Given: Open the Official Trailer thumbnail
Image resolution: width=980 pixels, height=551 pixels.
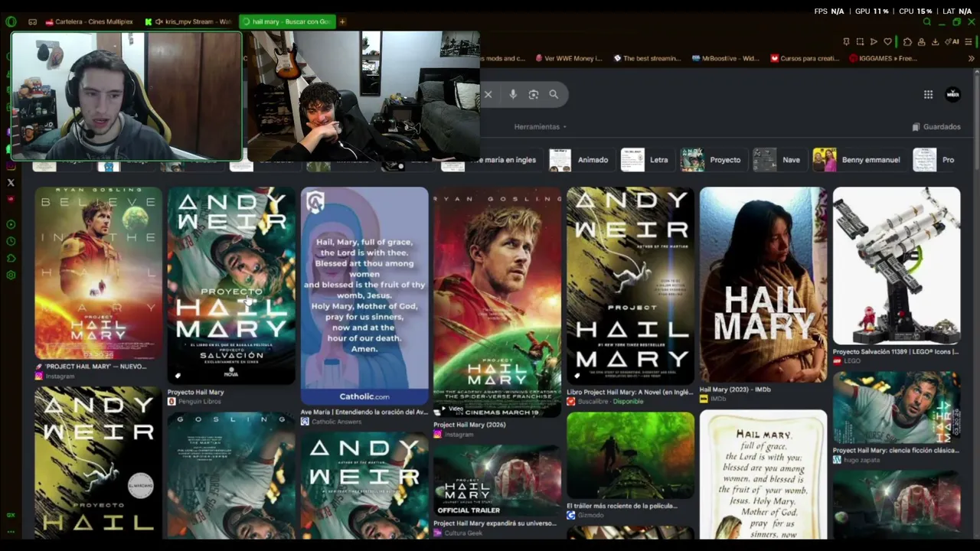Looking at the screenshot, I should [x=498, y=481].
